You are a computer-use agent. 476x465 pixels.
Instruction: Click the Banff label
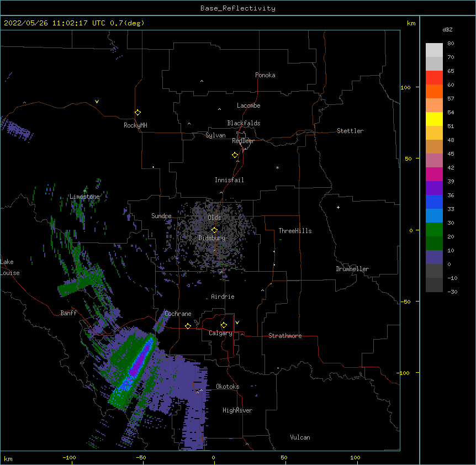[x=68, y=313]
